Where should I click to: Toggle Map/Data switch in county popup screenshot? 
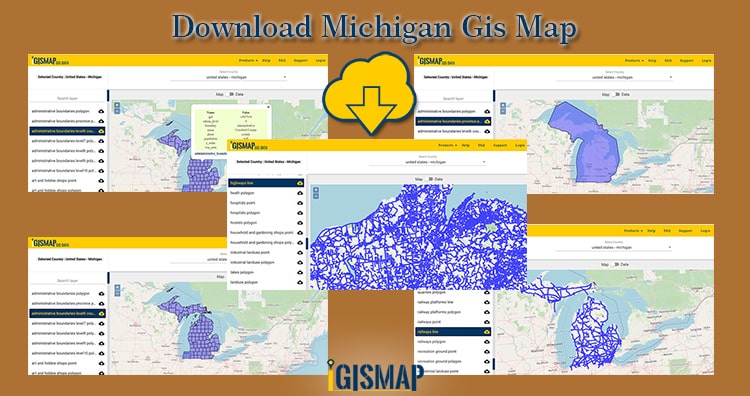pyautogui.click(x=230, y=94)
